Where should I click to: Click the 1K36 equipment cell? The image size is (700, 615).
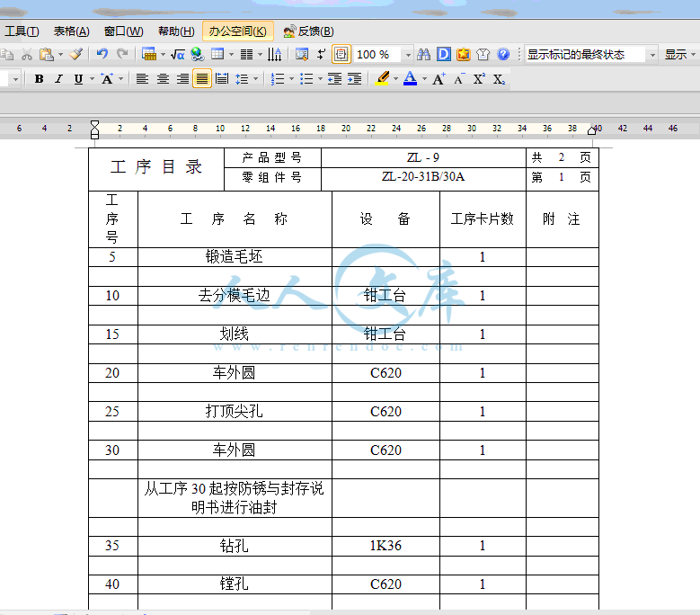pos(385,546)
